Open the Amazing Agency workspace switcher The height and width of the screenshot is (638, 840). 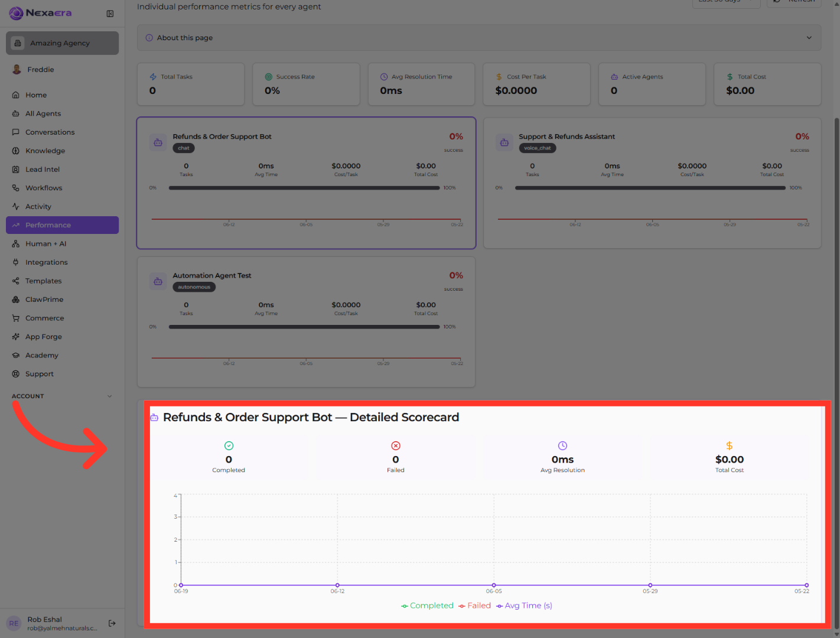coord(62,43)
